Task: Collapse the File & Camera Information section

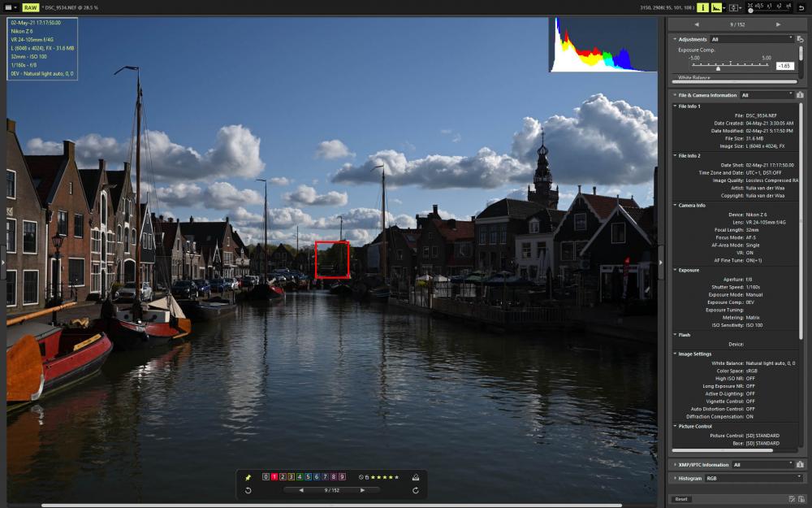Action: [675, 95]
